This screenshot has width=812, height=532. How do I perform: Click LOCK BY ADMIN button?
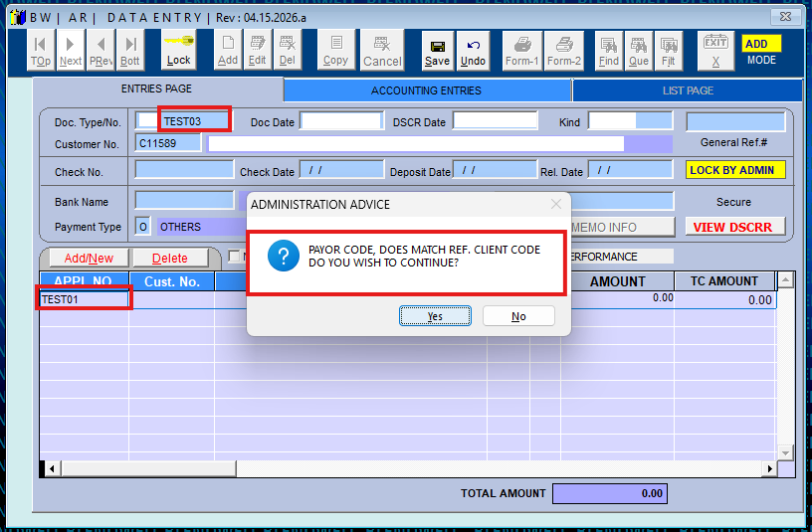pos(736,170)
